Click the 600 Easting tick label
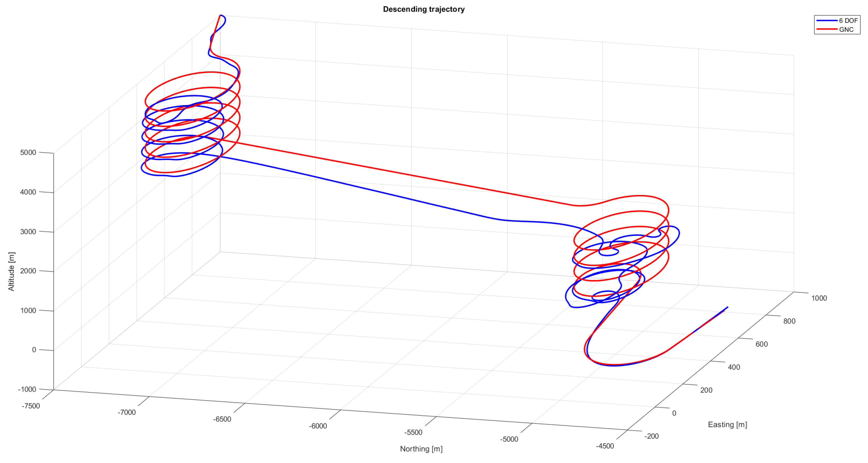This screenshot has width=868, height=463. pos(762,344)
